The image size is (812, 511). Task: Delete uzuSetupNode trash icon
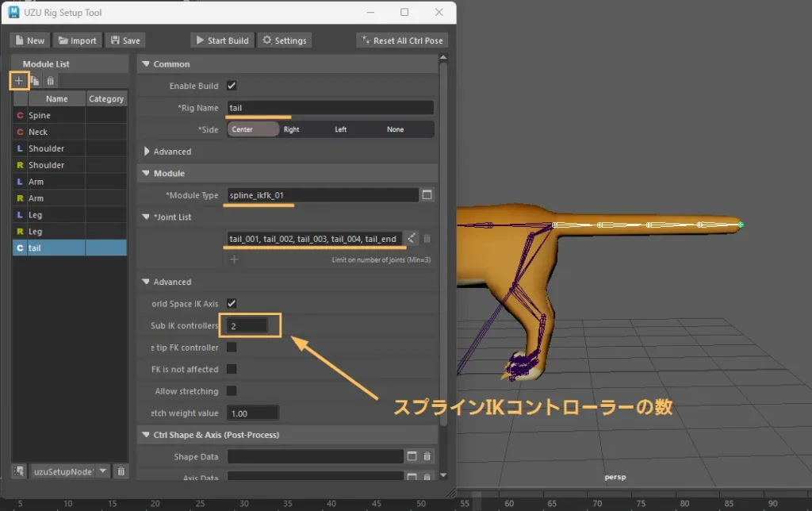121,471
